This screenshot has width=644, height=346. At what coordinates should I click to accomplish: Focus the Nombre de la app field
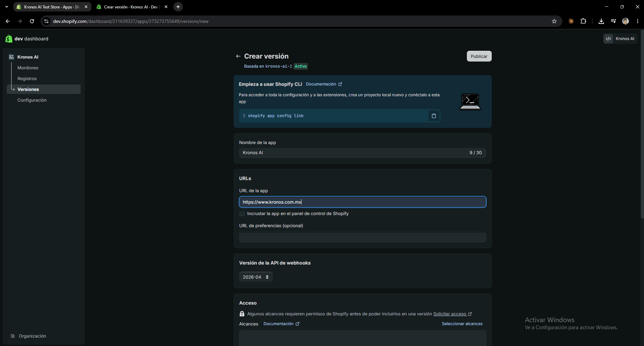tap(362, 152)
